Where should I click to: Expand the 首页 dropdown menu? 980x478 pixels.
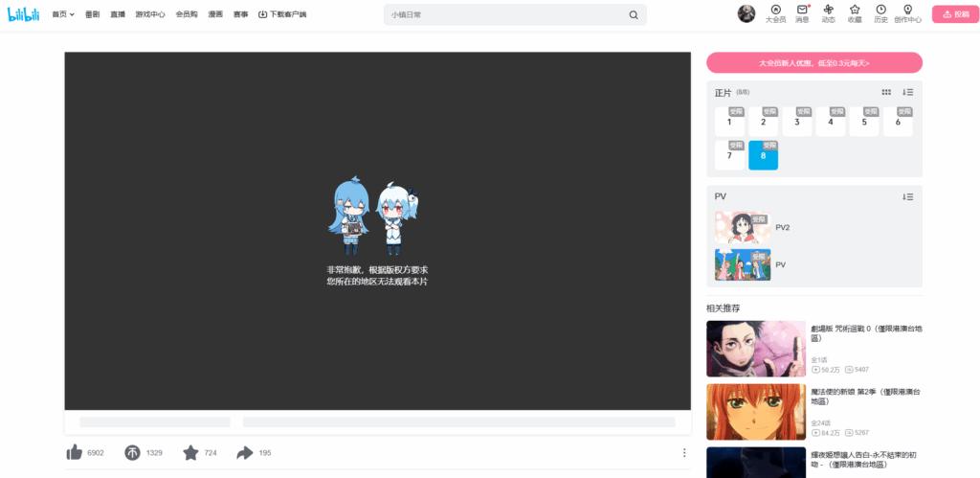coord(63,14)
